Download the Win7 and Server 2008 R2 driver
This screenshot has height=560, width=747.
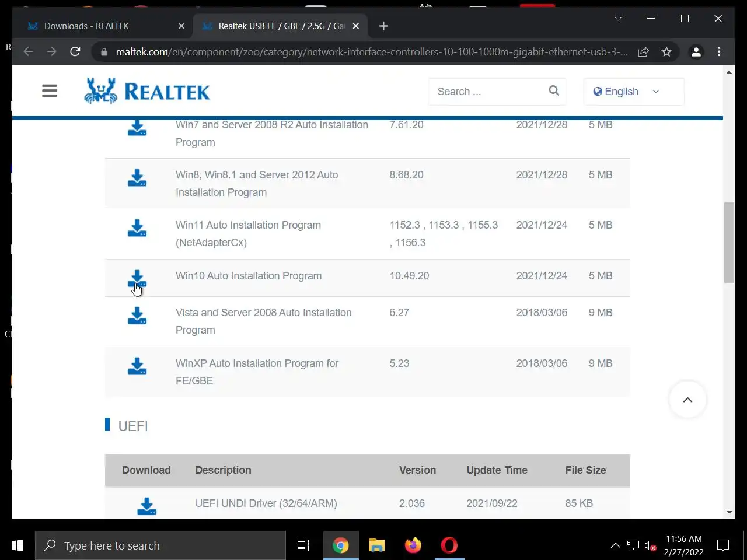pos(137,128)
